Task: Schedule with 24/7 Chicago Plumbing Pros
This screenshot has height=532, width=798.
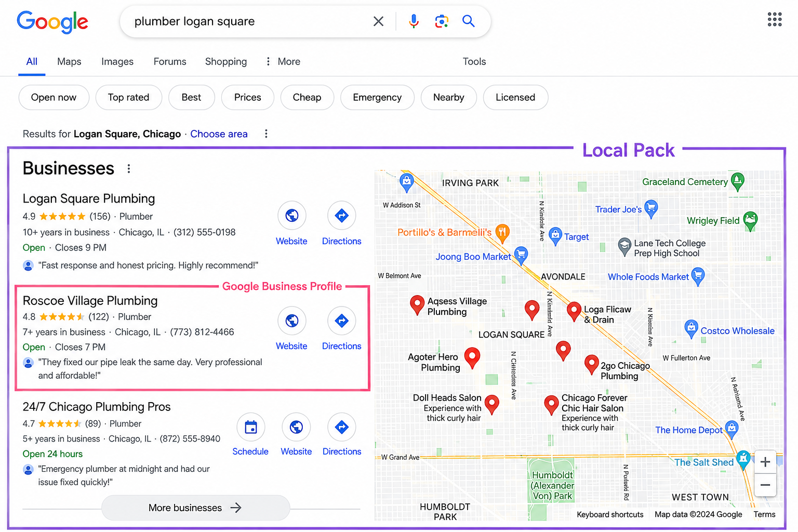Action: (x=250, y=427)
